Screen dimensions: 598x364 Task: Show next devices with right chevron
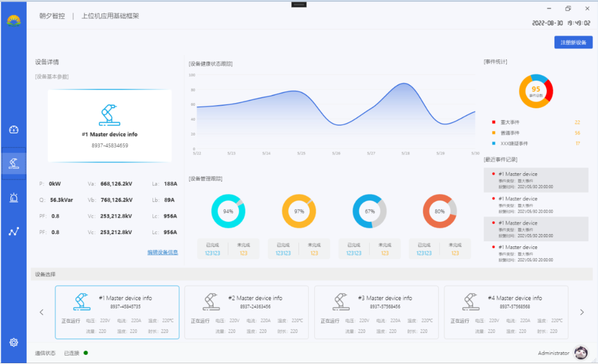point(582,312)
